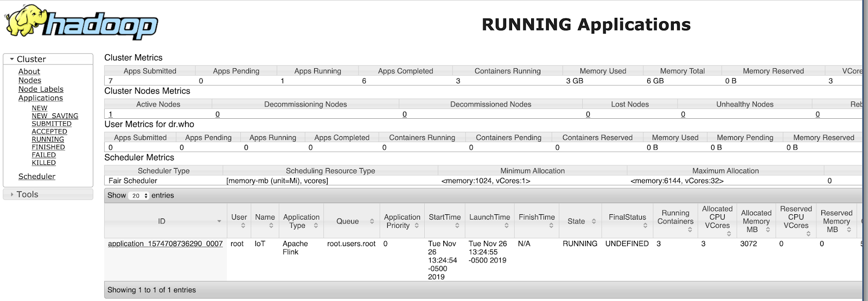
Task: Click 'Showing 1 to 1 of 1 entries'
Action: [152, 290]
